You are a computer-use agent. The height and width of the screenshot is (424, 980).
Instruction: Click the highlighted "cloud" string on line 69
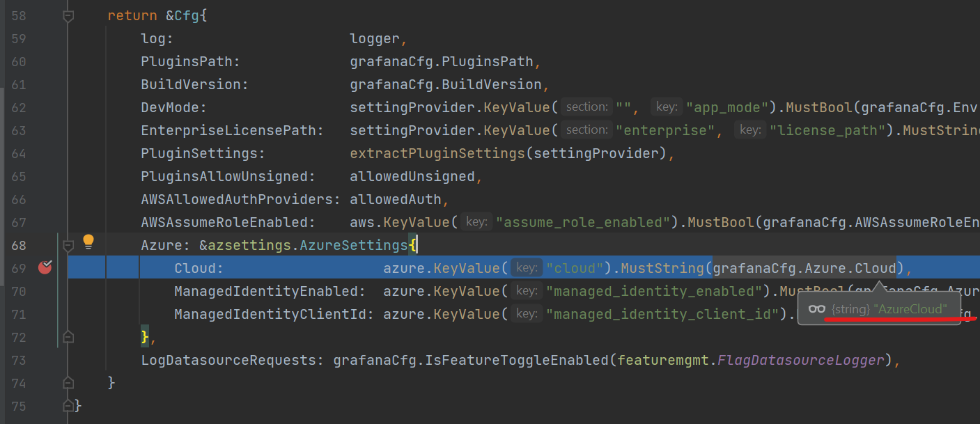pos(574,267)
